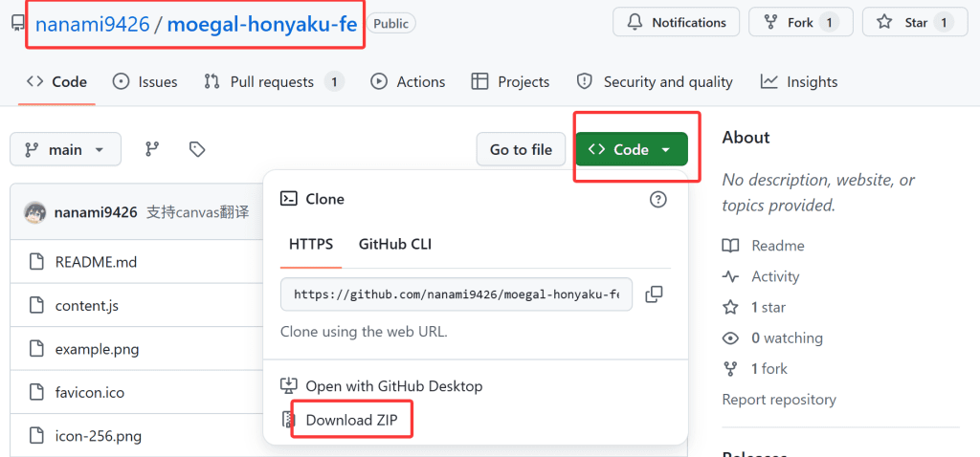Toggle the green Code dropdown button
This screenshot has width=980, height=457.
[632, 149]
